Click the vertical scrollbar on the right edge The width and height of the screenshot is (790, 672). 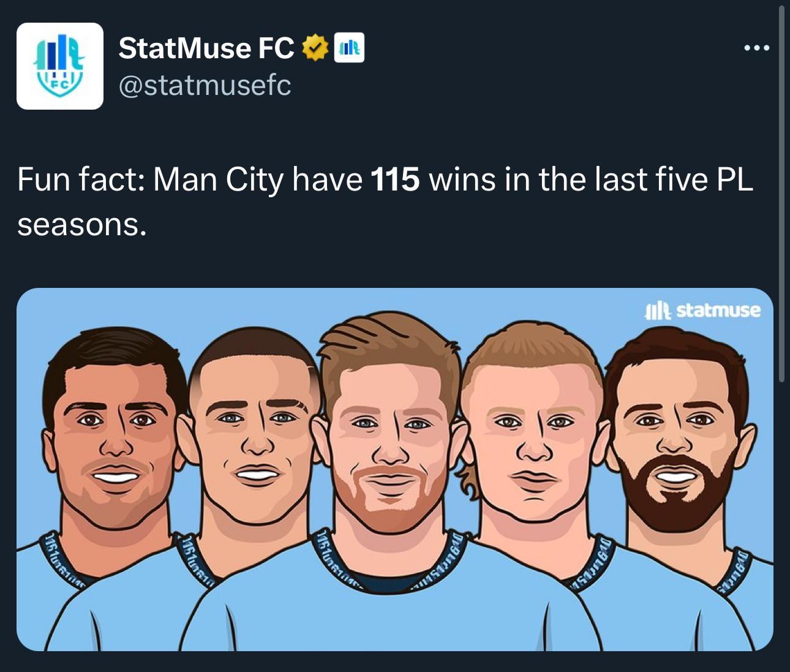click(781, 194)
